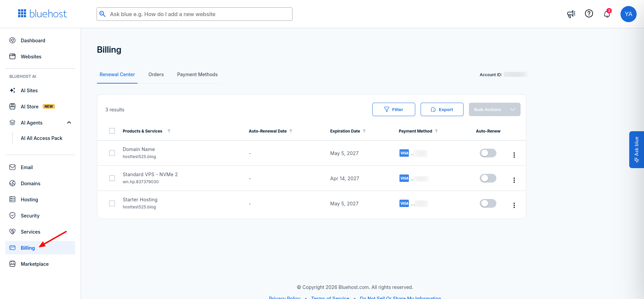Open the Bulk Actions dropdown arrow
The width and height of the screenshot is (644, 299).
pos(513,109)
